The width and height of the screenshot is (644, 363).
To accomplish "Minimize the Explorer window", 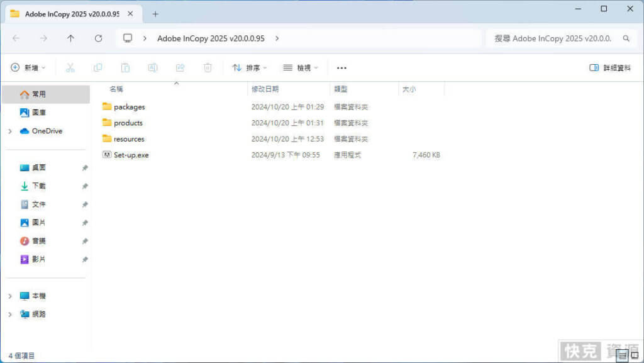I will tap(579, 9).
